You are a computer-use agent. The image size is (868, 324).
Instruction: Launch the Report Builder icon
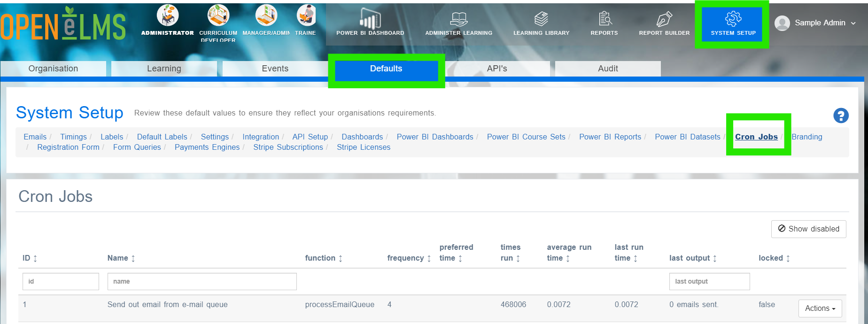(x=664, y=19)
